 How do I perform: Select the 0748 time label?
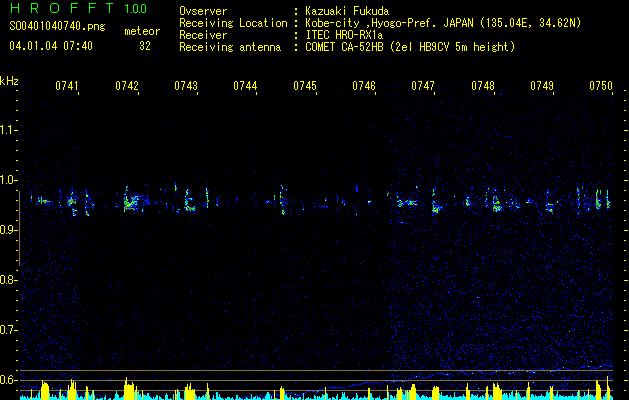(x=483, y=87)
